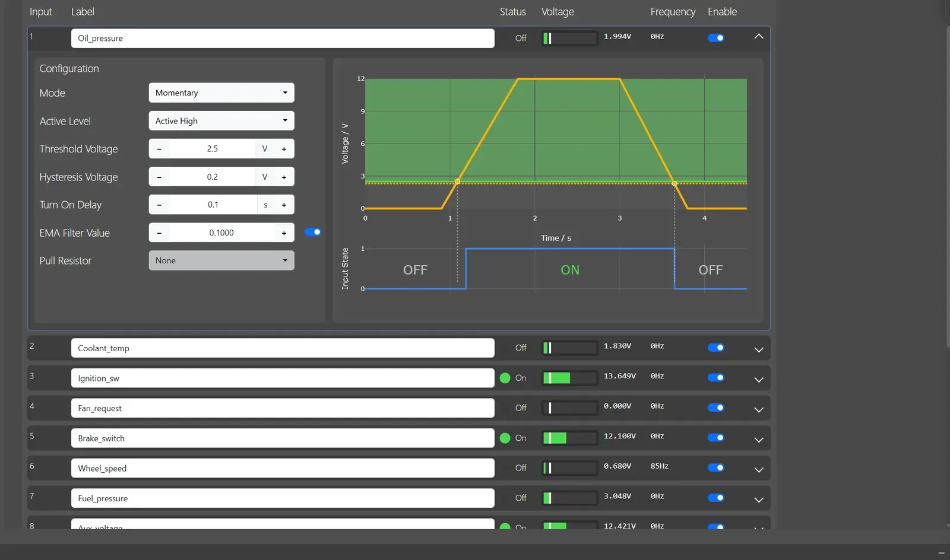The height and width of the screenshot is (560, 950).
Task: Disable the Oil_pressure input toggle
Action: [716, 38]
